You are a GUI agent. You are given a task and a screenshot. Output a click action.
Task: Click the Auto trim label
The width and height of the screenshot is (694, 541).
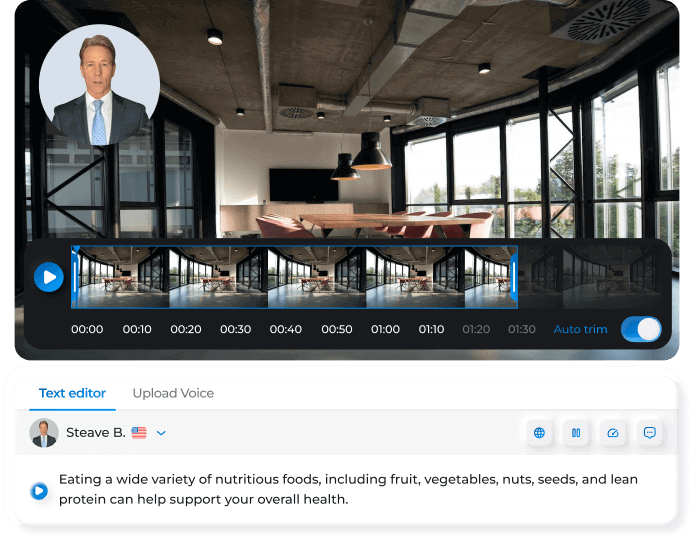(580, 329)
